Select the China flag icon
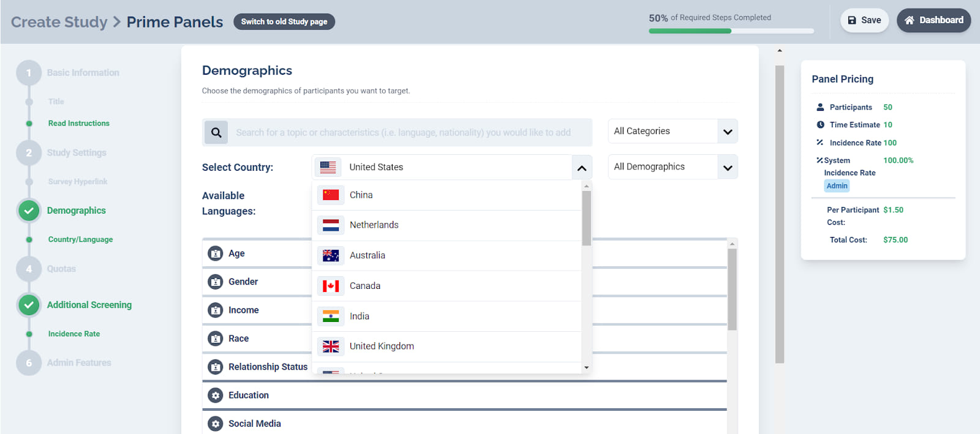Screen dimensions: 980x434 (x=331, y=195)
